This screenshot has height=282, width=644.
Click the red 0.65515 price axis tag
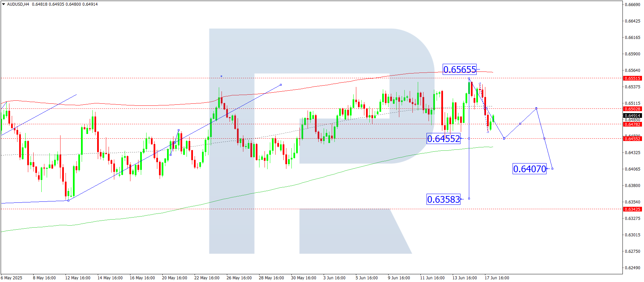[632, 78]
